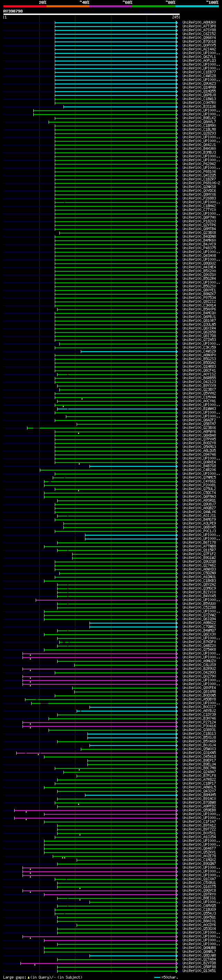222x980 pixels.
Task: Select the UniRef100_B9ELK2 label
Action: pos(199,118)
